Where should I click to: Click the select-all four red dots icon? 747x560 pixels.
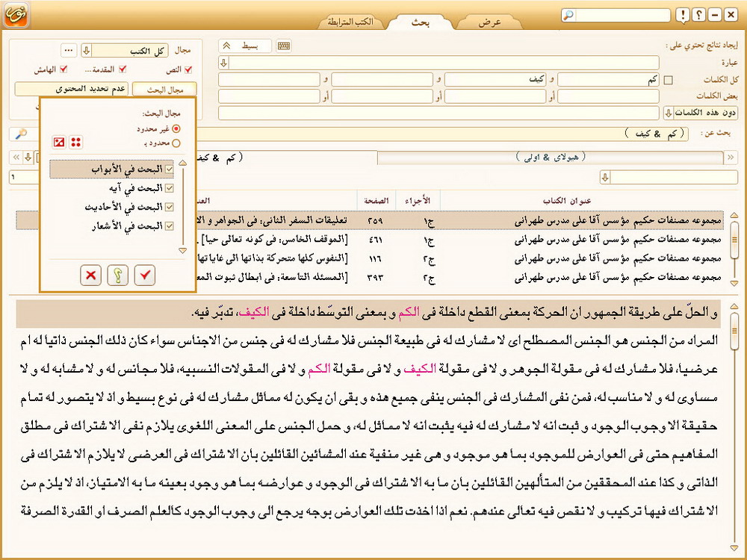point(75,142)
